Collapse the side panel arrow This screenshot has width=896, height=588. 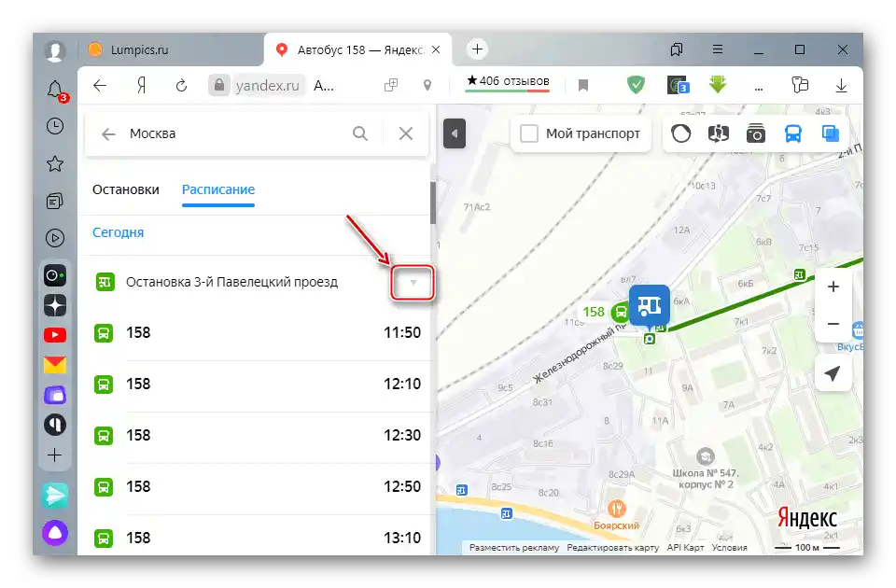[455, 133]
